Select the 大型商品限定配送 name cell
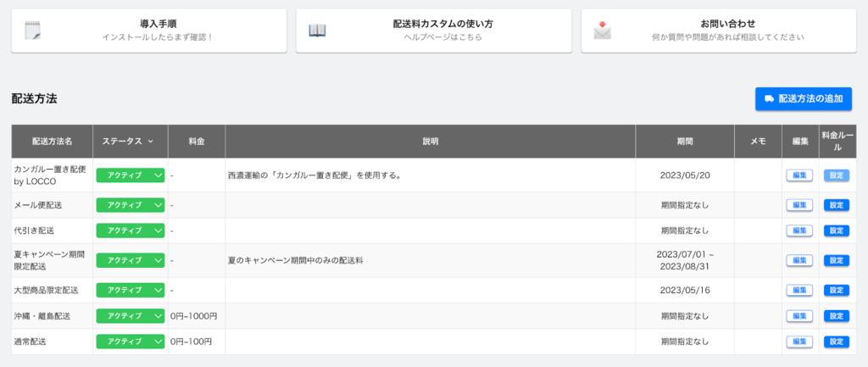This screenshot has height=367, width=868. [52, 290]
